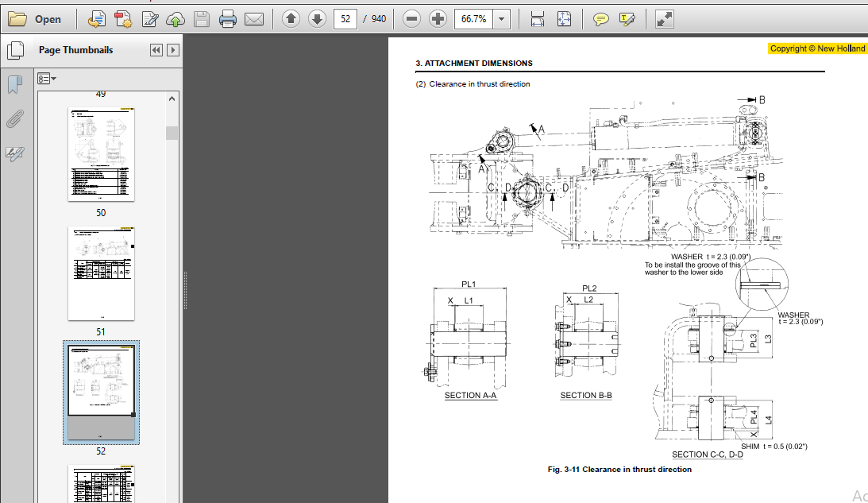This screenshot has width=868, height=503.
Task: Print the document with printer icon
Action: click(x=227, y=19)
